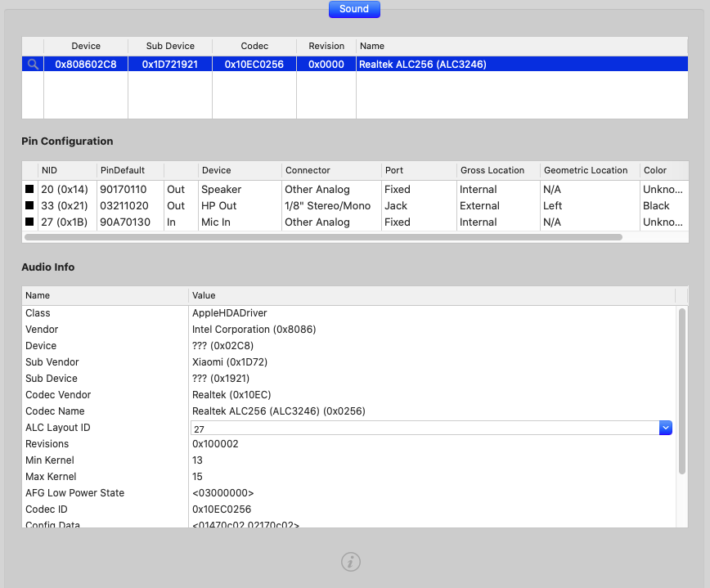710x588 pixels.
Task: Select the 20 (0x14) pin row
Action: 355,189
